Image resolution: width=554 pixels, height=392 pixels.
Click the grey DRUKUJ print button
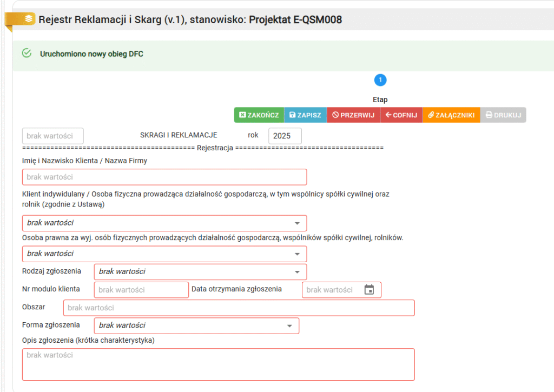point(503,115)
